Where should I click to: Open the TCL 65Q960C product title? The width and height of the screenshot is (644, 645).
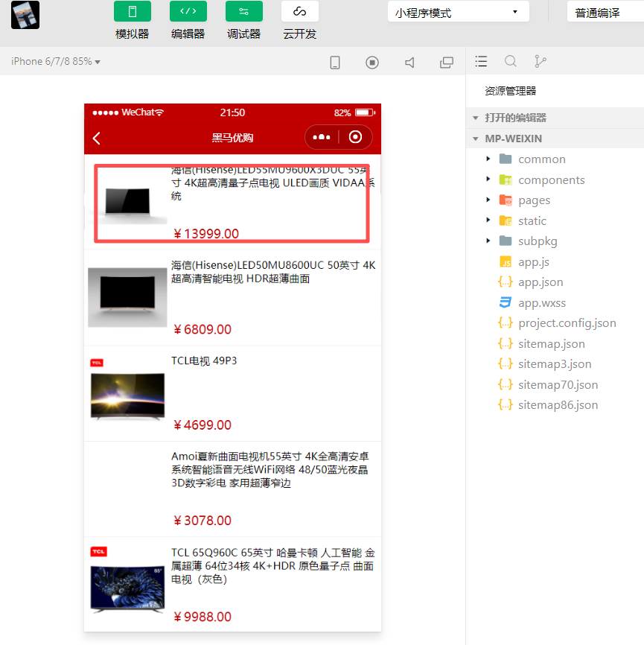(x=273, y=566)
